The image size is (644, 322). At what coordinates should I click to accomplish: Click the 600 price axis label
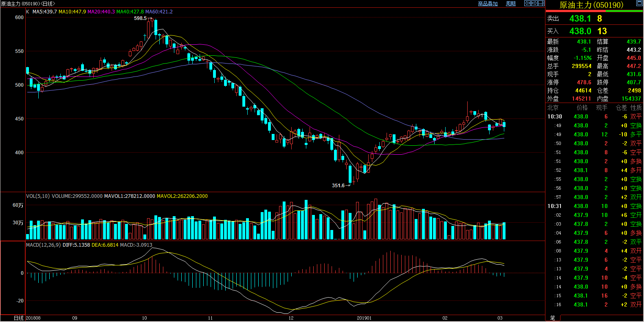[x=19, y=18]
